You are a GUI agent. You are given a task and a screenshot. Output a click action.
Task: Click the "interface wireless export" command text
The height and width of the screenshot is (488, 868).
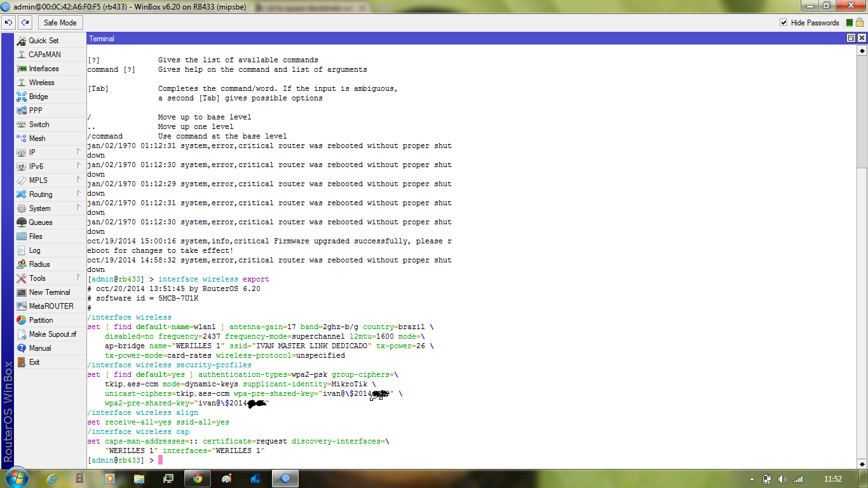pyautogui.click(x=214, y=279)
